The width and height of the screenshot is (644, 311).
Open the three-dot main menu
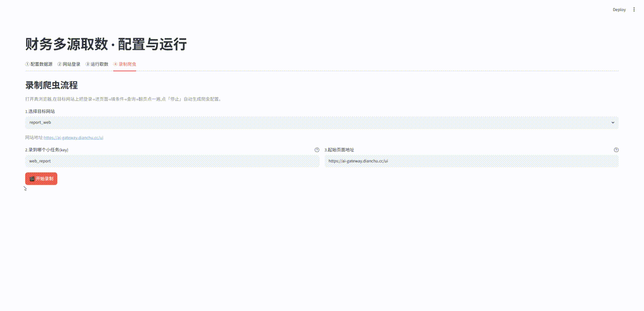click(x=634, y=10)
